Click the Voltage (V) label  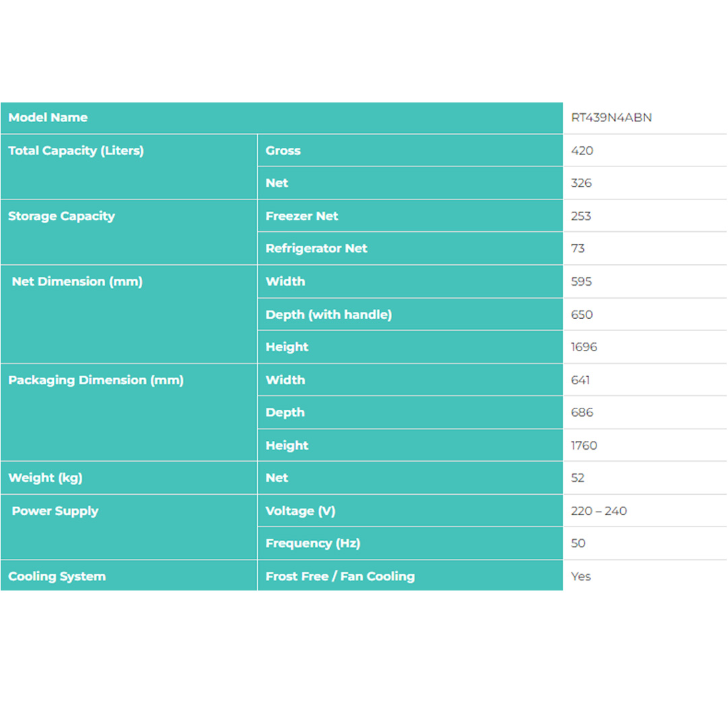tap(300, 512)
